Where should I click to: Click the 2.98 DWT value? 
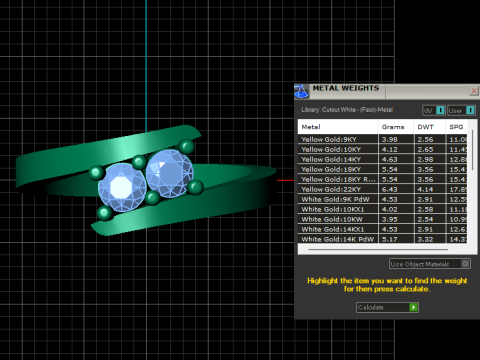click(425, 160)
